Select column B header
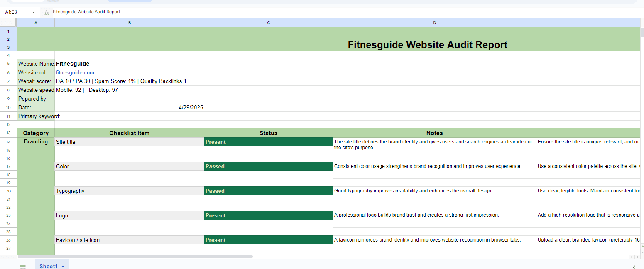The height and width of the screenshot is (269, 644). point(129,22)
